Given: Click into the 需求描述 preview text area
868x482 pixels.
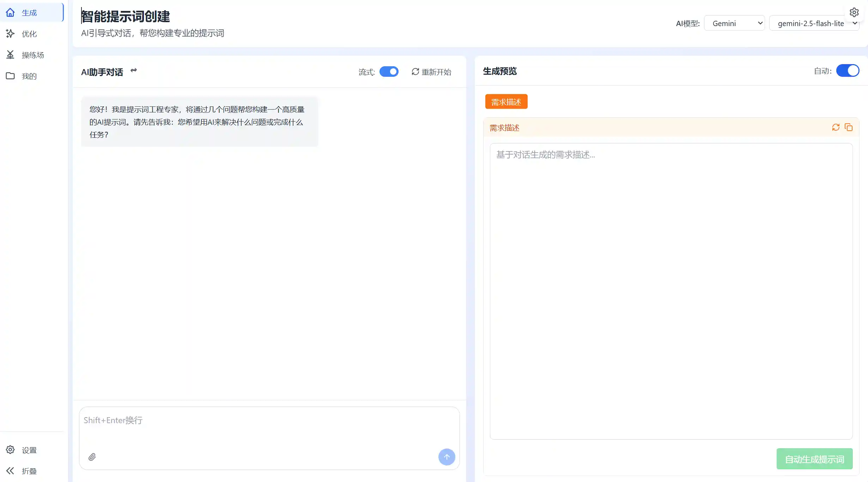Looking at the screenshot, I should (x=671, y=291).
